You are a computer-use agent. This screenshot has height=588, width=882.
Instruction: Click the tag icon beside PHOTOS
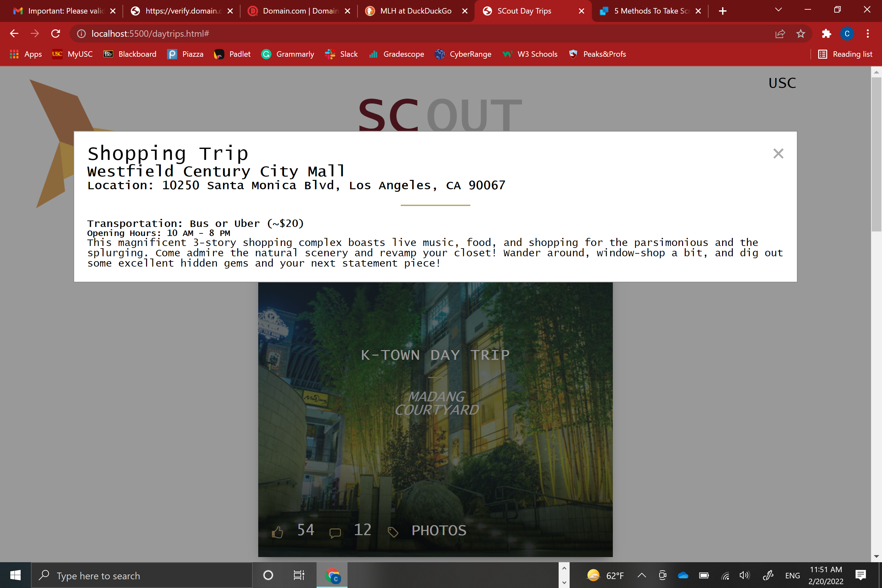[x=393, y=532]
